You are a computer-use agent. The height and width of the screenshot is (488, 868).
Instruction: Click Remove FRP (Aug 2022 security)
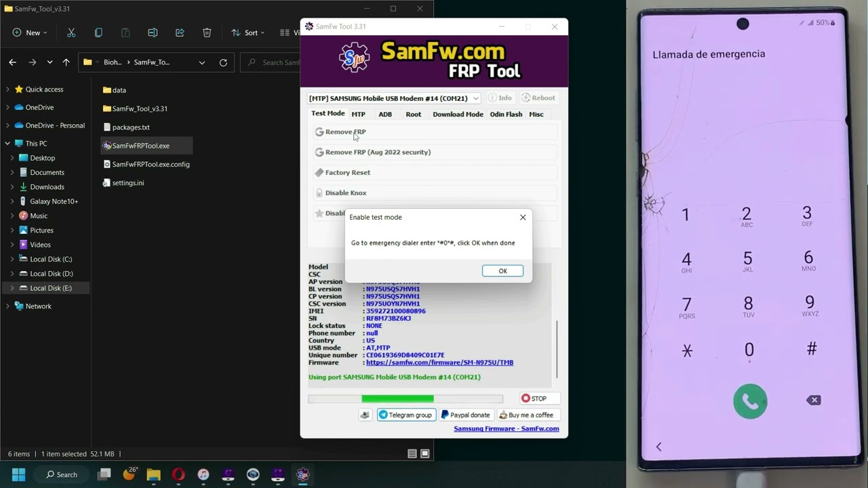(x=434, y=152)
